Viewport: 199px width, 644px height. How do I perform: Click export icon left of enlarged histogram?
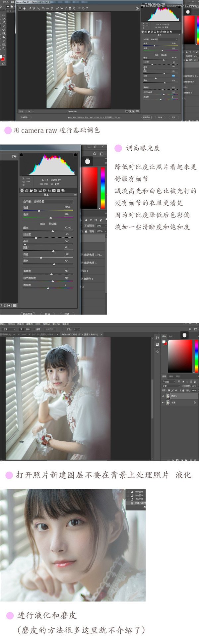click(x=14, y=157)
